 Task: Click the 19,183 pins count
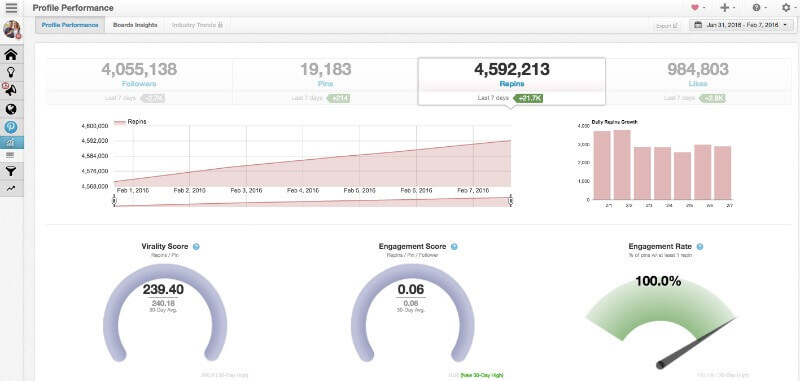(x=325, y=69)
